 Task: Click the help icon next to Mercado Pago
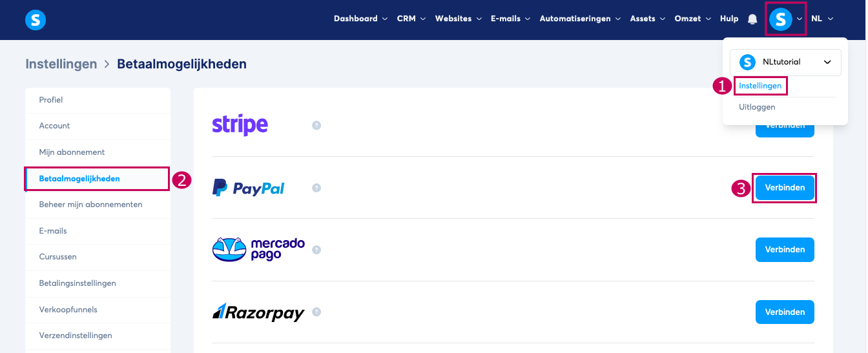tap(316, 250)
